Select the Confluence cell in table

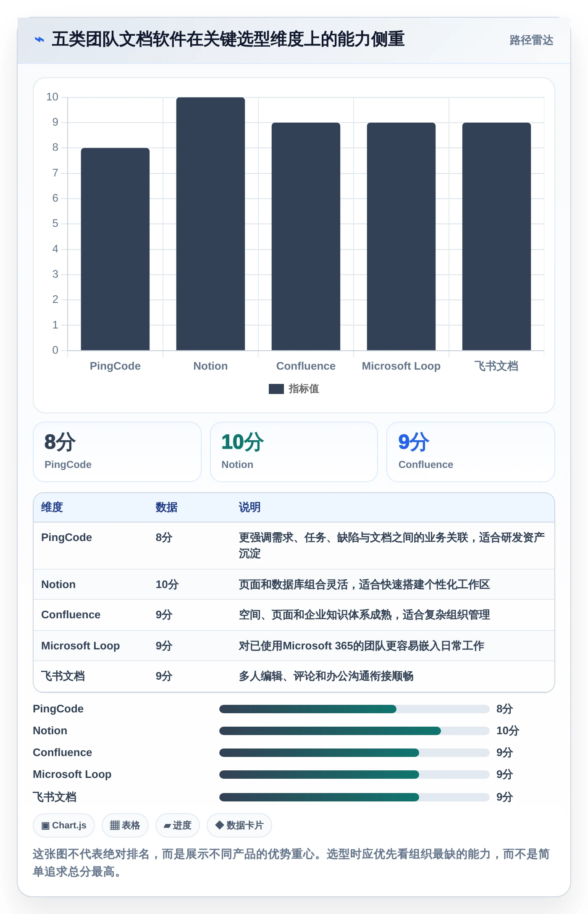click(x=71, y=615)
